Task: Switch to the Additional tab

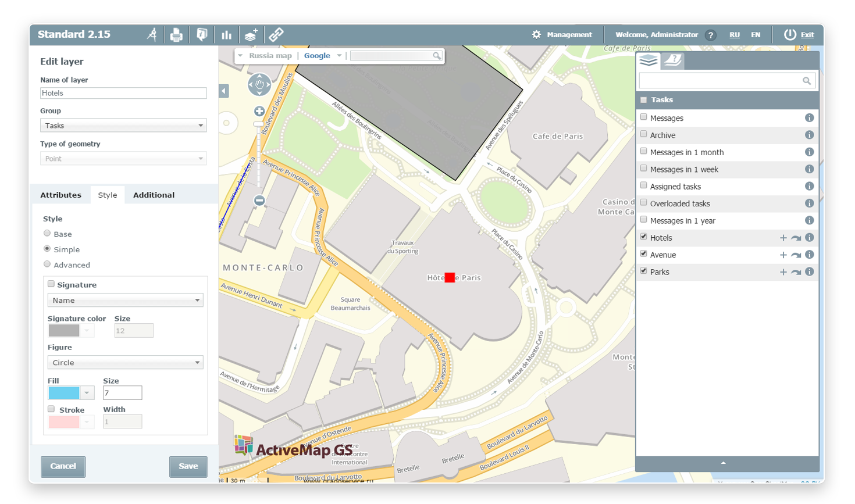Action: click(154, 195)
